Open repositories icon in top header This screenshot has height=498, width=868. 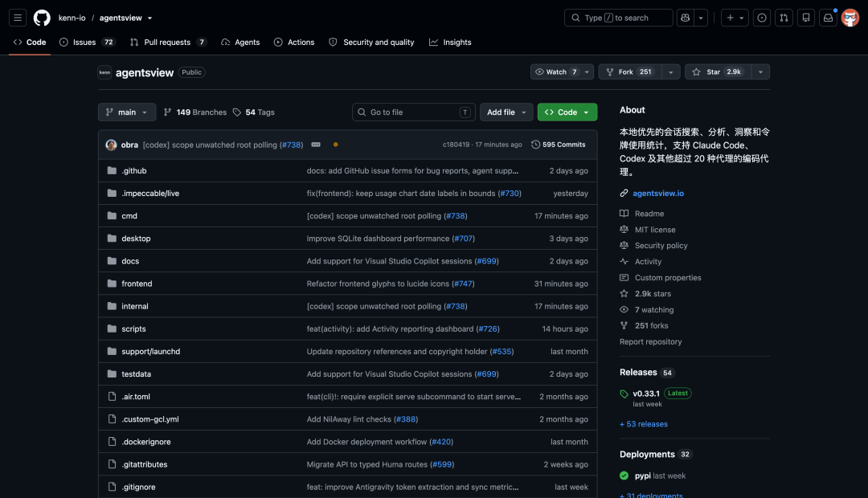806,18
